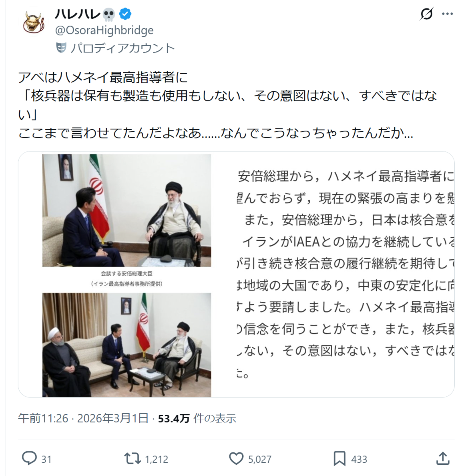The width and height of the screenshot is (466, 476).
Task: Open @OsoraHighbridge profile handle link
Action: pos(104,30)
